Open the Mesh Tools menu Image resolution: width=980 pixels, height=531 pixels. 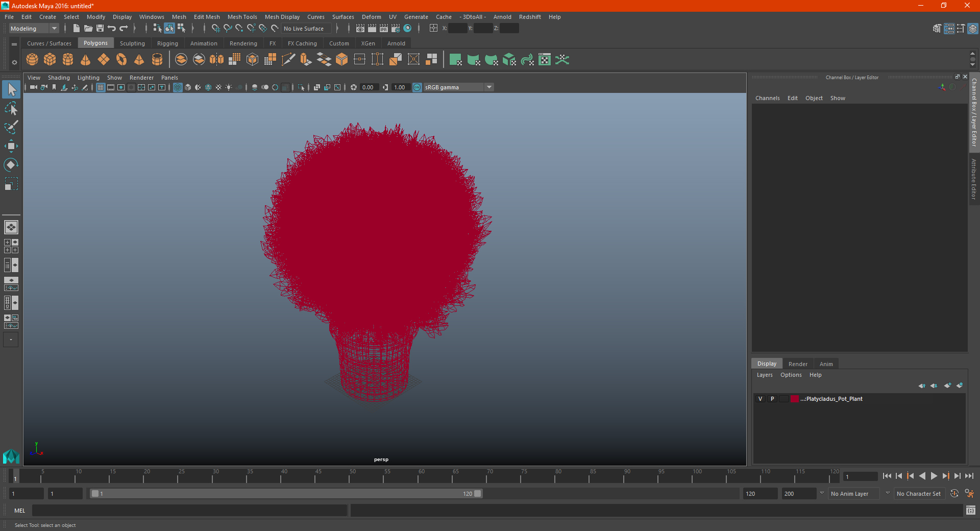pyautogui.click(x=242, y=17)
